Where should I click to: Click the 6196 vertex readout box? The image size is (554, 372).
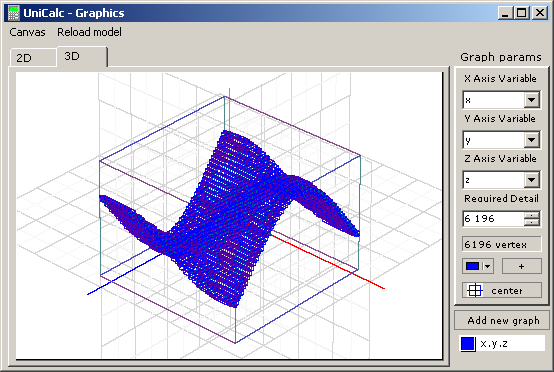pyautogui.click(x=501, y=244)
